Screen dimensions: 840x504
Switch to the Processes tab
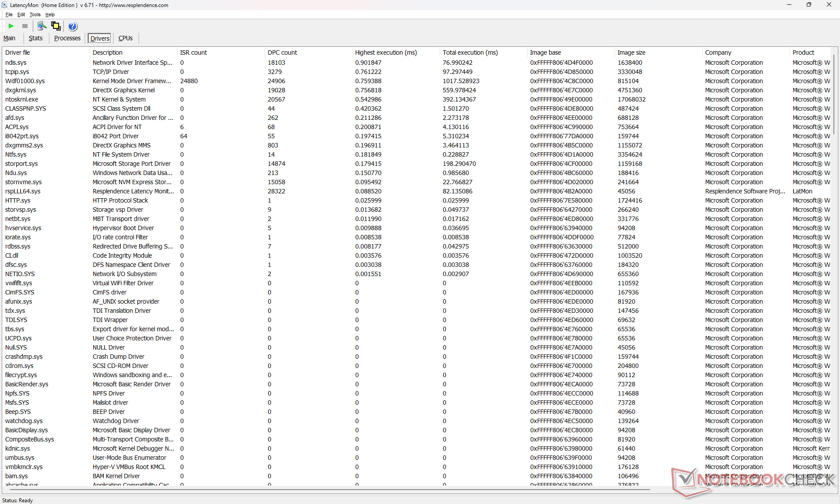[x=67, y=38]
